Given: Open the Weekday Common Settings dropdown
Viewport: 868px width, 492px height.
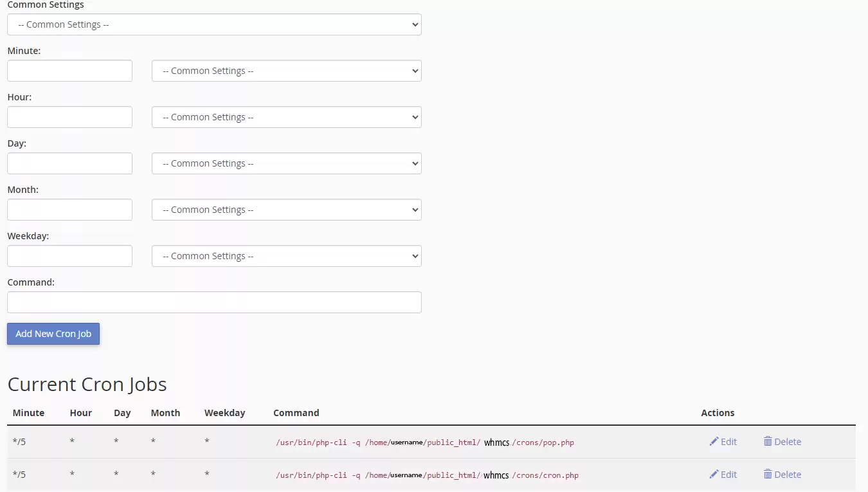Looking at the screenshot, I should point(286,256).
